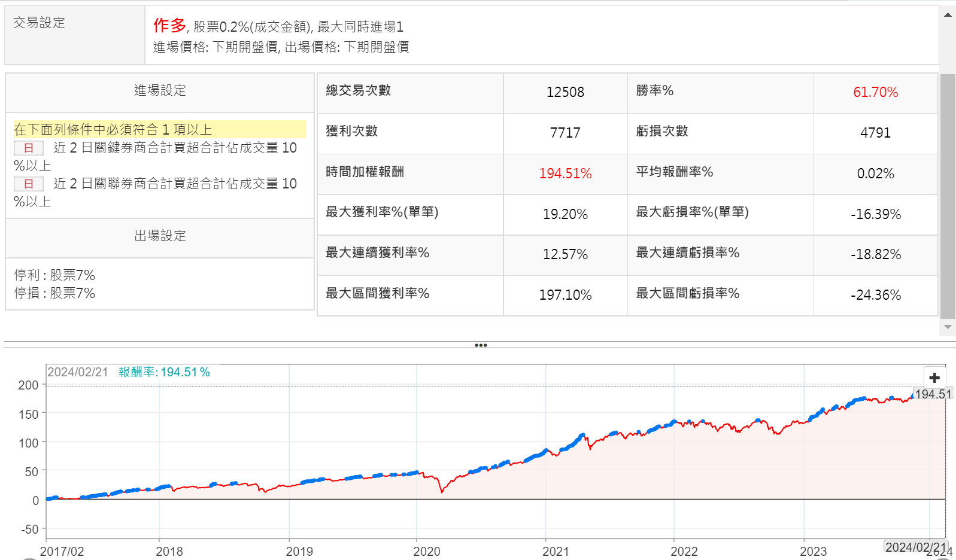The image size is (956, 560).
Task: Click the 停利 : 股票7% setting
Action: tap(54, 275)
